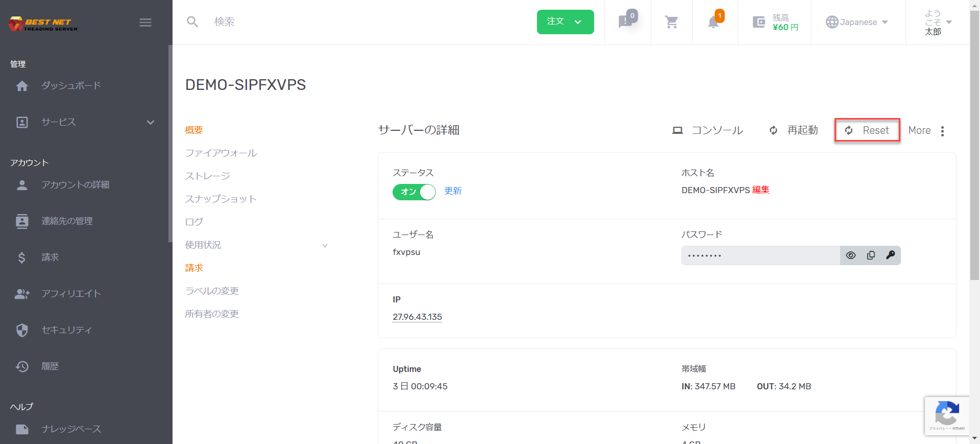The height and width of the screenshot is (444, 980).
Task: Switch to the スナップショット tab
Action: 221,199
